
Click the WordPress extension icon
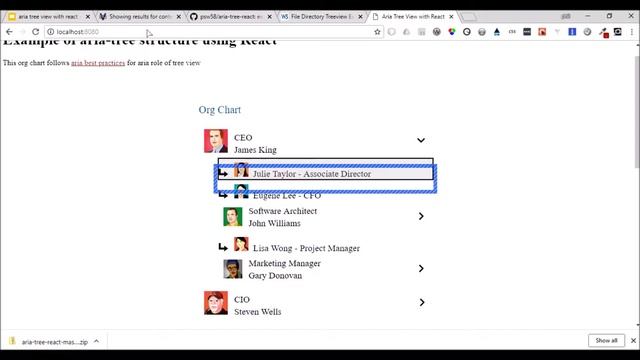coord(437,31)
